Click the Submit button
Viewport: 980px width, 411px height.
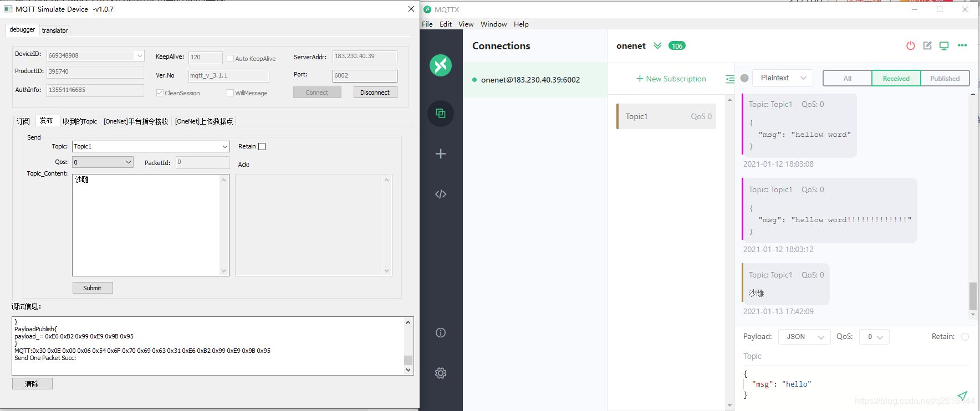93,288
